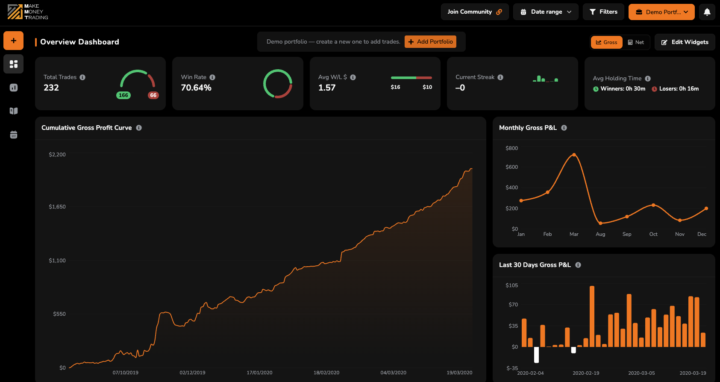Click Edit Widgets button
The height and width of the screenshot is (382, 720).
point(685,42)
